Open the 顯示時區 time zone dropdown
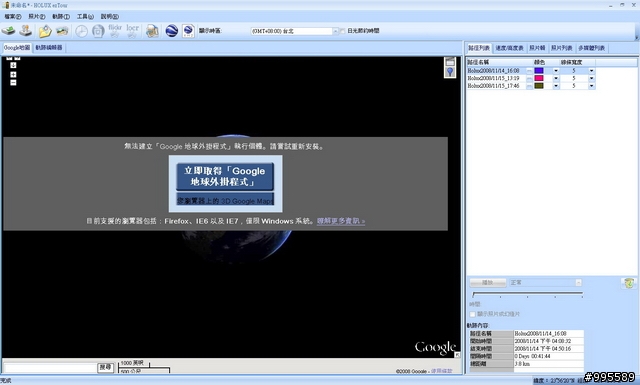This screenshot has height=385, width=640. point(335,31)
